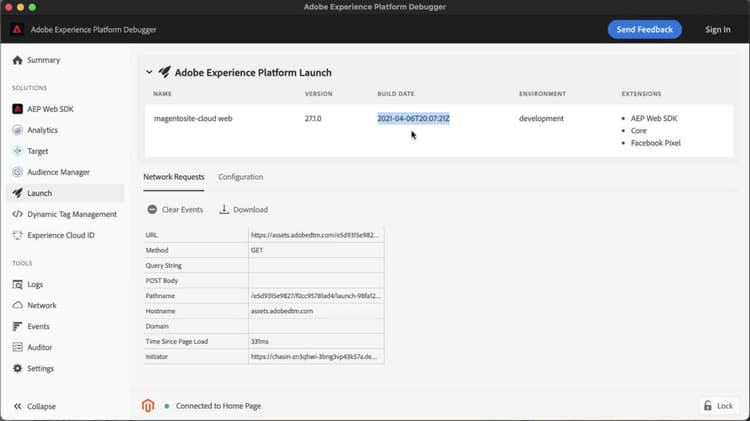This screenshot has width=750, height=421.
Task: Click the Lock padlock icon
Action: 708,406
